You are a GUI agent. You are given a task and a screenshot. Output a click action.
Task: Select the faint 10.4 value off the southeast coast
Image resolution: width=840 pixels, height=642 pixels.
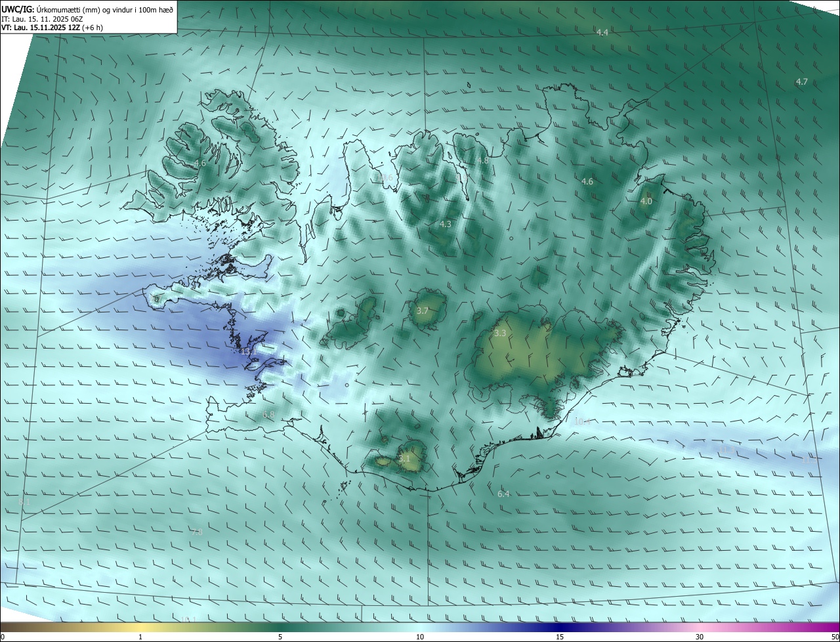(582, 421)
